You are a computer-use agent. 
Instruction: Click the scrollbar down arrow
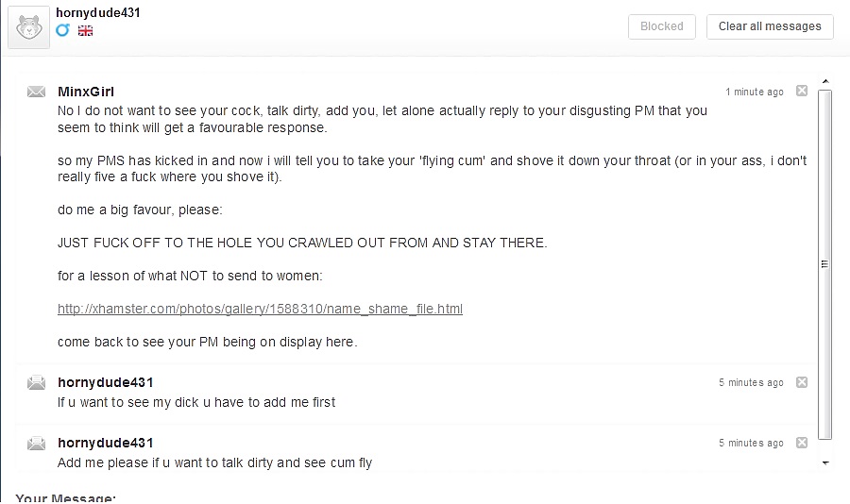point(825,462)
